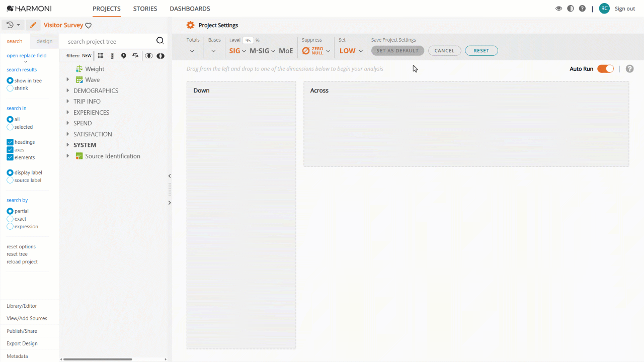
Task: Collapse left panel with left arrow
Action: (170, 176)
